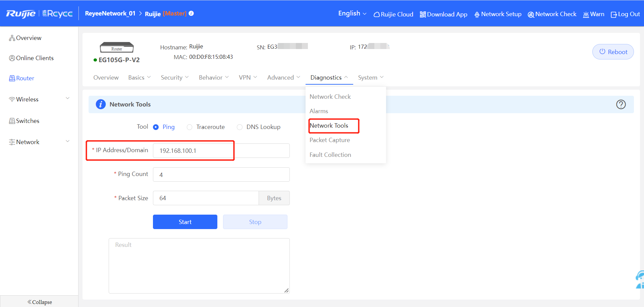Select the DNS Lookup radio button
Viewport: 644px width, 307px height.
pos(239,127)
